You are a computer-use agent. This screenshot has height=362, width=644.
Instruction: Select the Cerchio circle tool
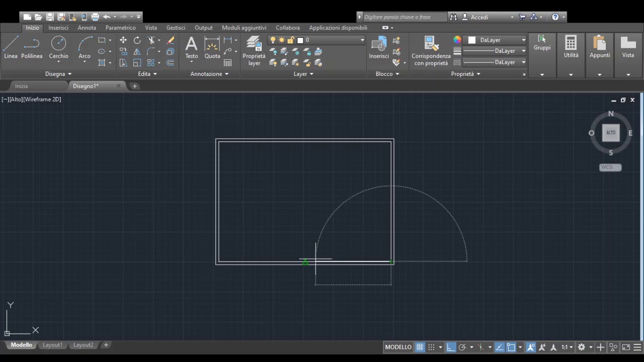58,48
